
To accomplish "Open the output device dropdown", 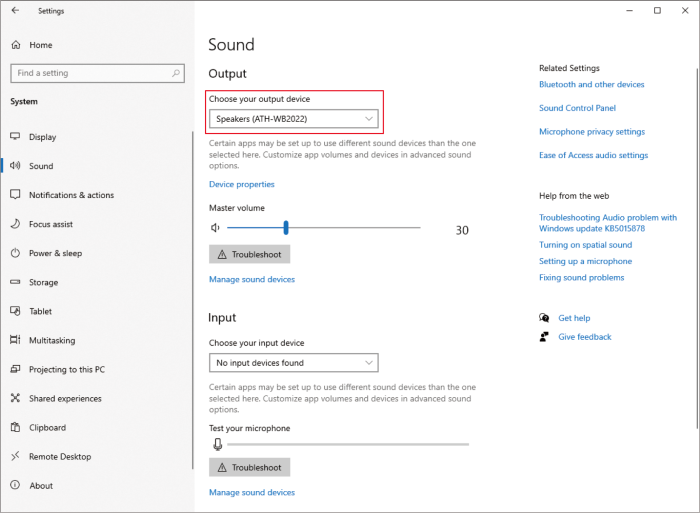I will (x=294, y=119).
